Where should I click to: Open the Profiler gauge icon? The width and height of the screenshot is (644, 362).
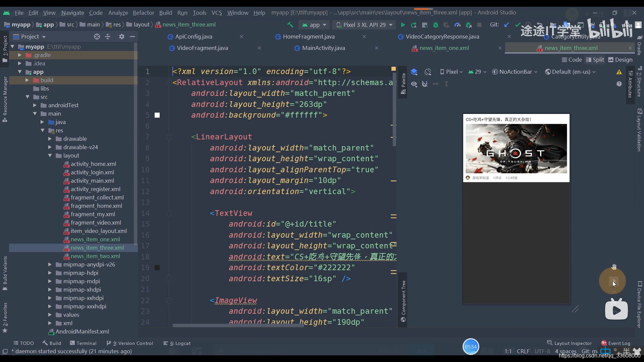457,25
